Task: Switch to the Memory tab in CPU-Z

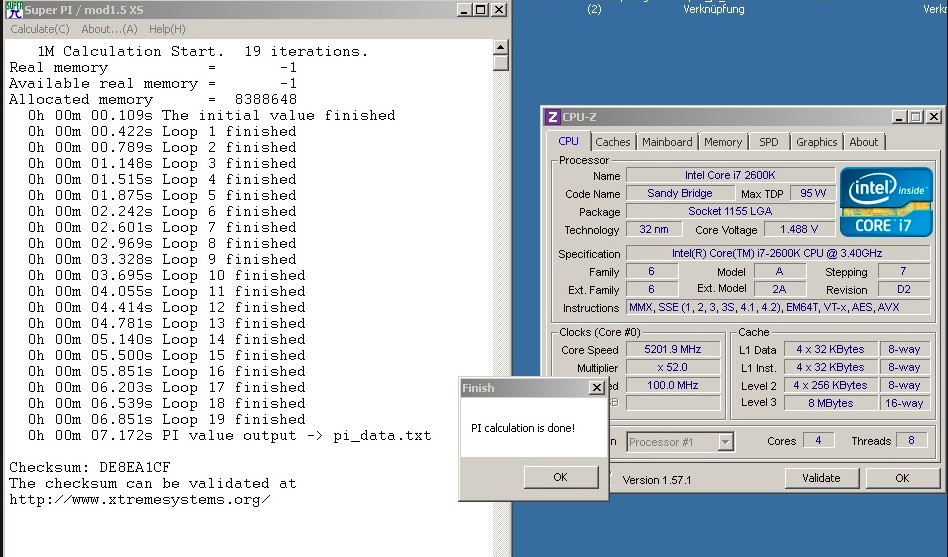Action: [722, 142]
